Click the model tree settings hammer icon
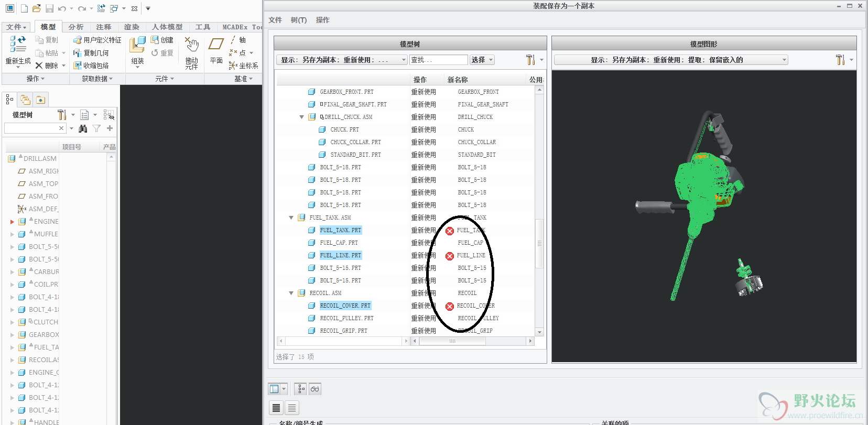Screen dimensions: 868x425 pyautogui.click(x=62, y=115)
